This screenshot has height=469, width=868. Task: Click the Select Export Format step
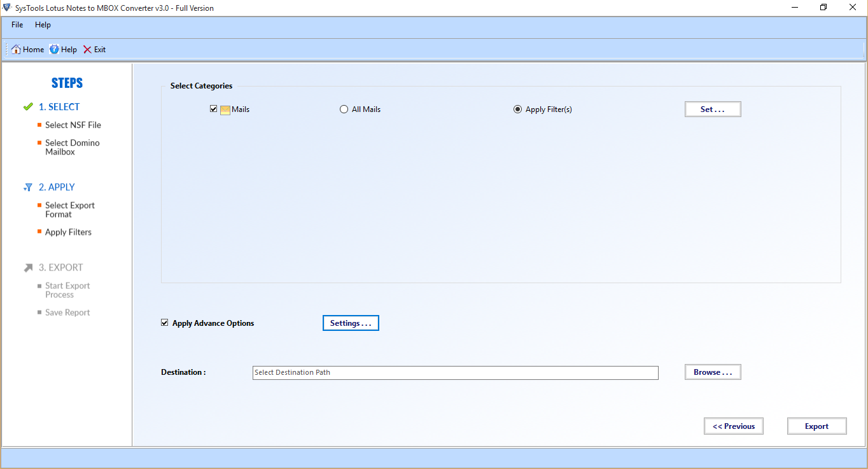[x=70, y=210]
